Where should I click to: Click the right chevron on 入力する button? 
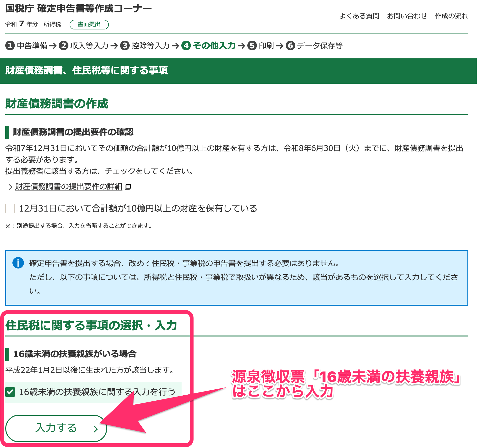96,429
